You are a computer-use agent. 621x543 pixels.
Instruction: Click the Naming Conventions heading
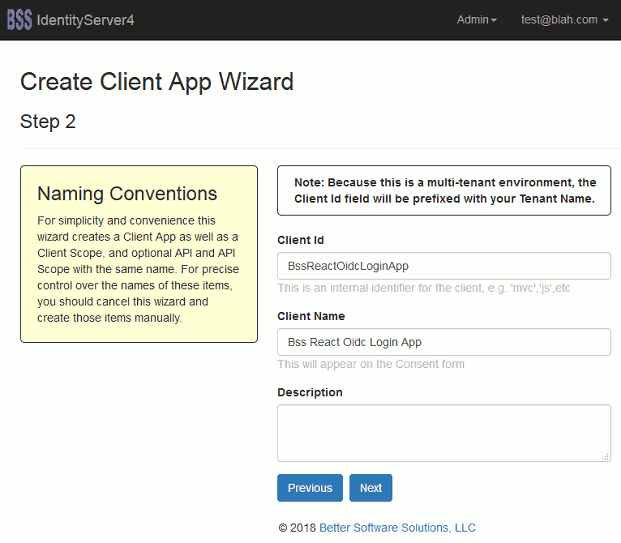click(127, 194)
